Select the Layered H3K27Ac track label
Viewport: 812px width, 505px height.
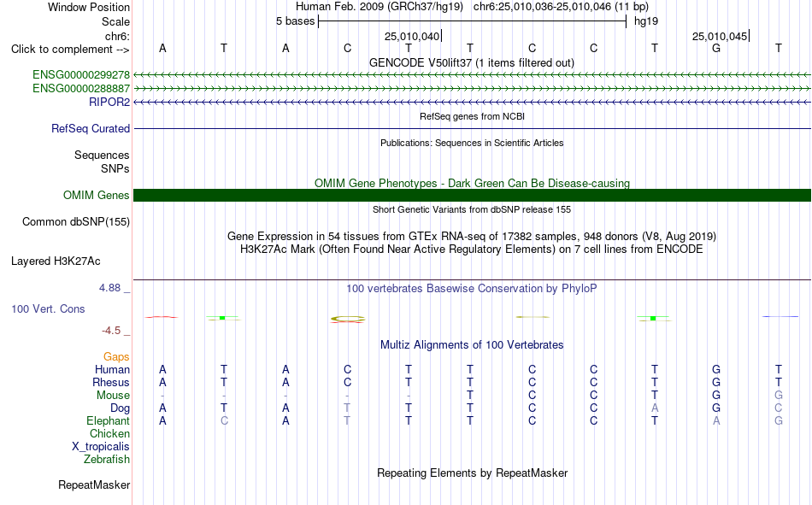coord(56,261)
